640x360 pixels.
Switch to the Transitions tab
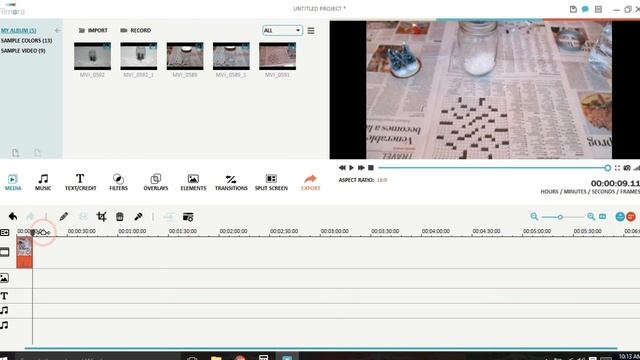(231, 182)
